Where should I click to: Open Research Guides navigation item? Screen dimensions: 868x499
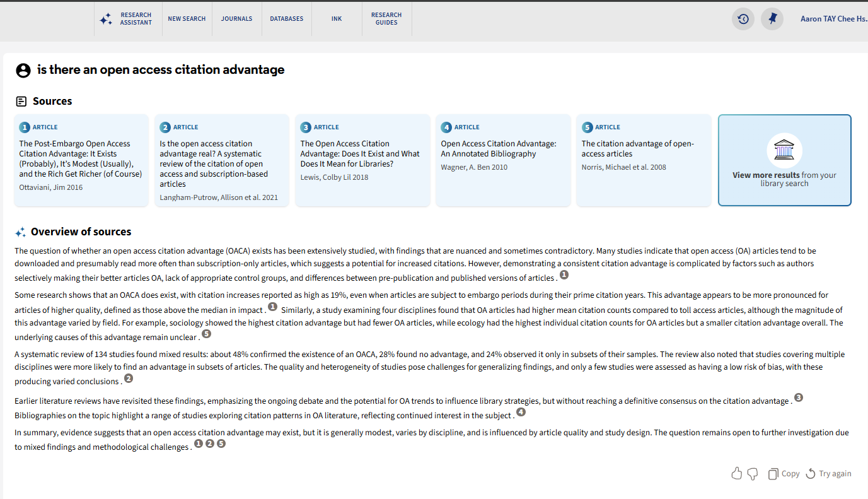point(386,19)
